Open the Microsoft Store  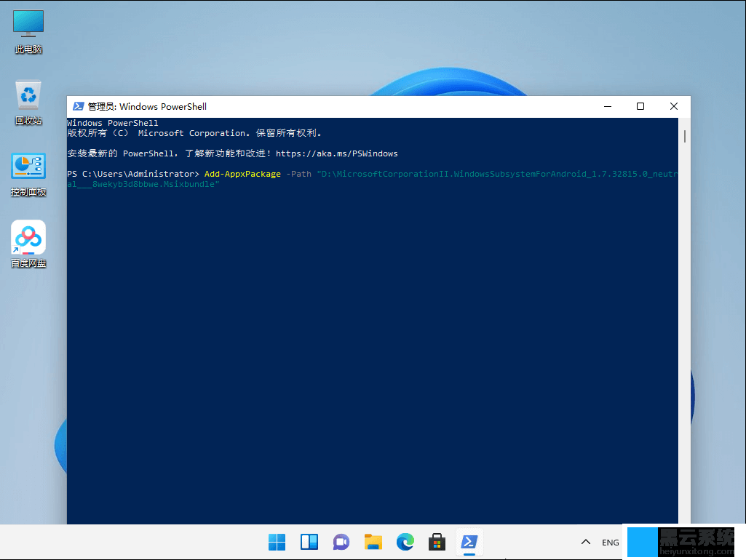[x=437, y=542]
